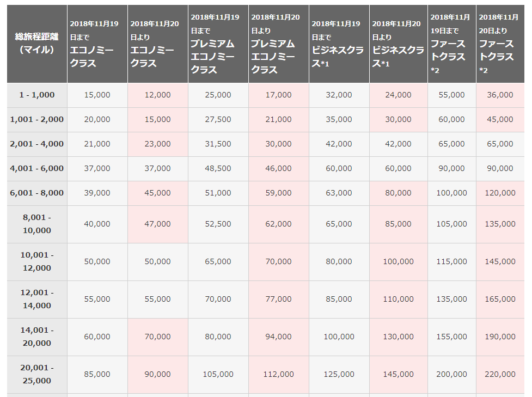Select the 12,000 economy class cell
The width and height of the screenshot is (532, 397).
(158, 95)
